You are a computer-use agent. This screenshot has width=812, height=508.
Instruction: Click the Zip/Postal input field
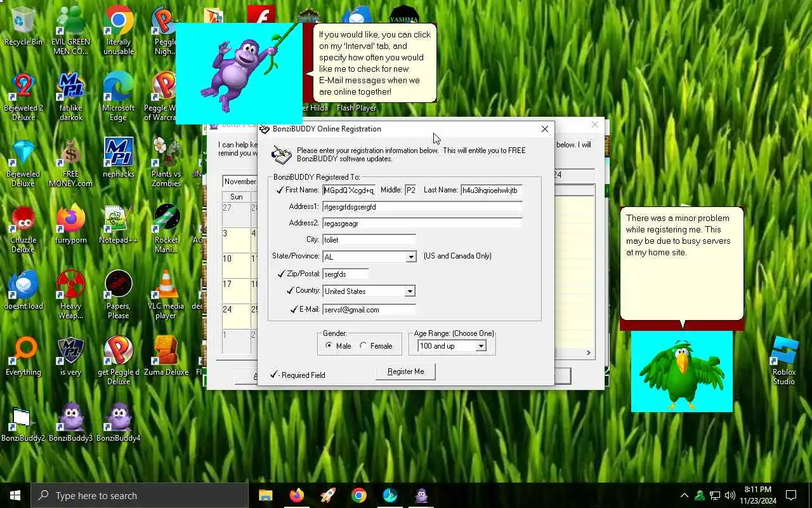pyautogui.click(x=346, y=274)
